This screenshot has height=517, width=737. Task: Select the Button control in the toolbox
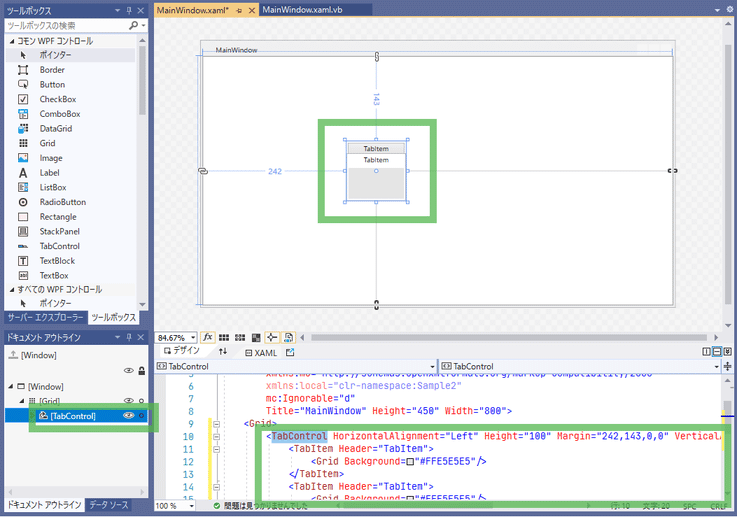point(52,85)
